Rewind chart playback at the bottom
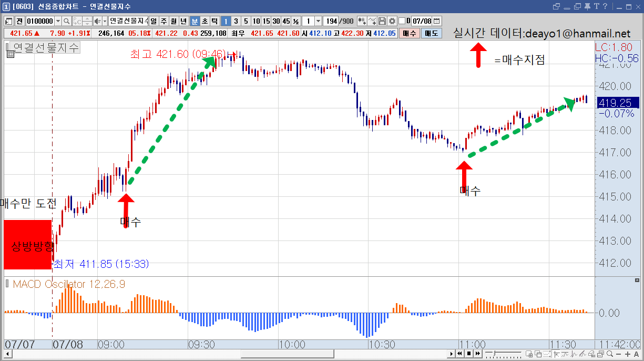The width and height of the screenshot is (644, 361). click(x=459, y=354)
